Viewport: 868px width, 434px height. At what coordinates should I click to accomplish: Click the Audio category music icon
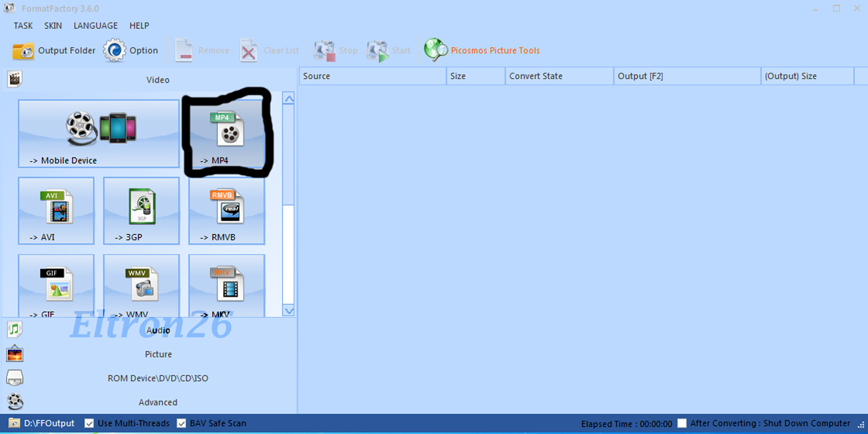point(15,330)
